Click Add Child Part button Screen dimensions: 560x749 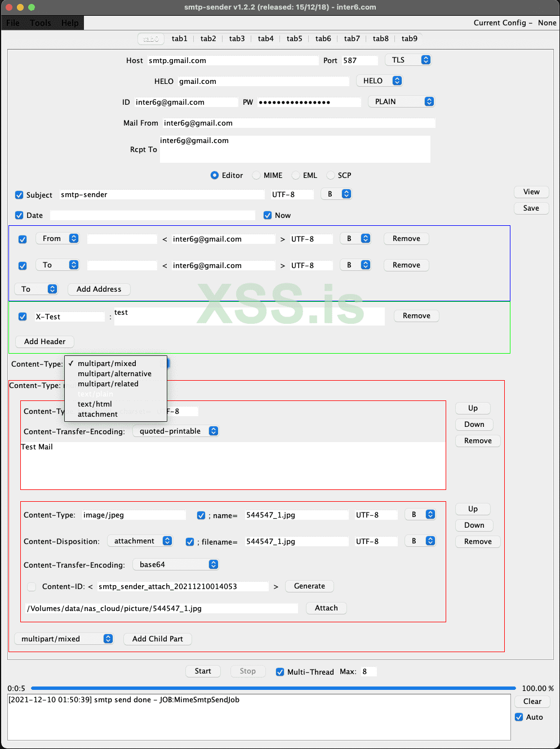158,639
